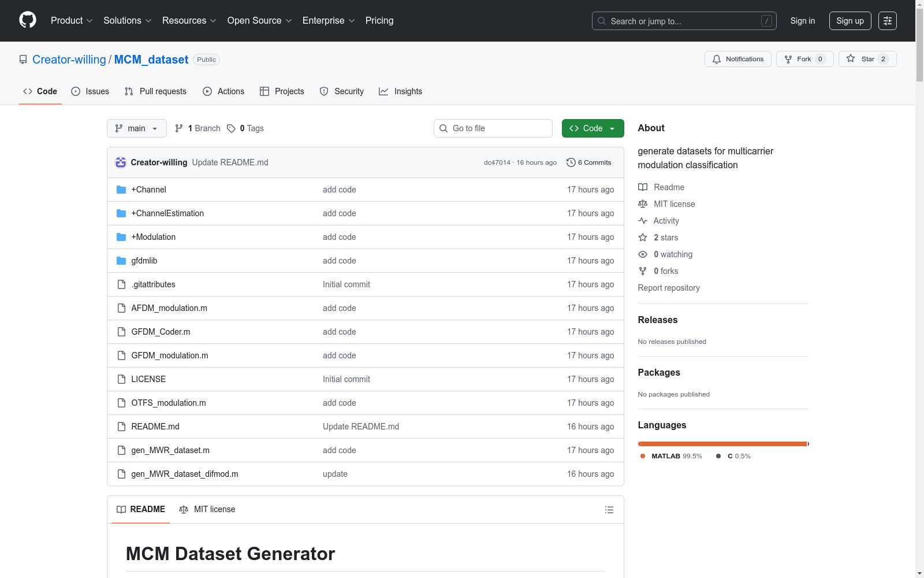The image size is (924, 578).
Task: Click the gfdmlib folder icon
Action: (x=121, y=261)
